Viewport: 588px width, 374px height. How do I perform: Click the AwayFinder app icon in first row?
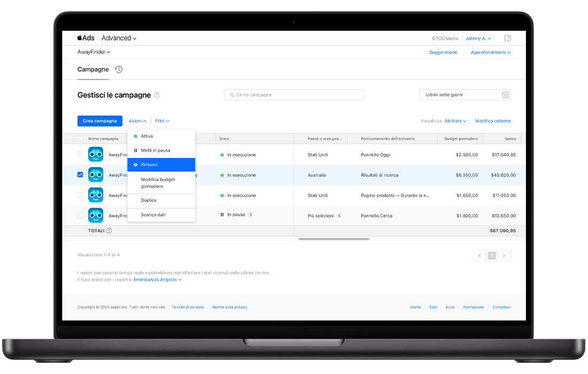point(96,154)
